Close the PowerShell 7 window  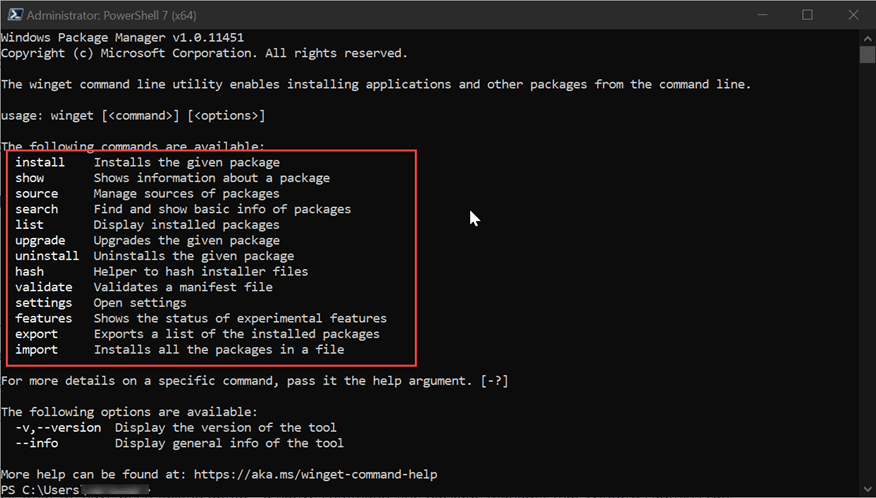pyautogui.click(x=852, y=14)
